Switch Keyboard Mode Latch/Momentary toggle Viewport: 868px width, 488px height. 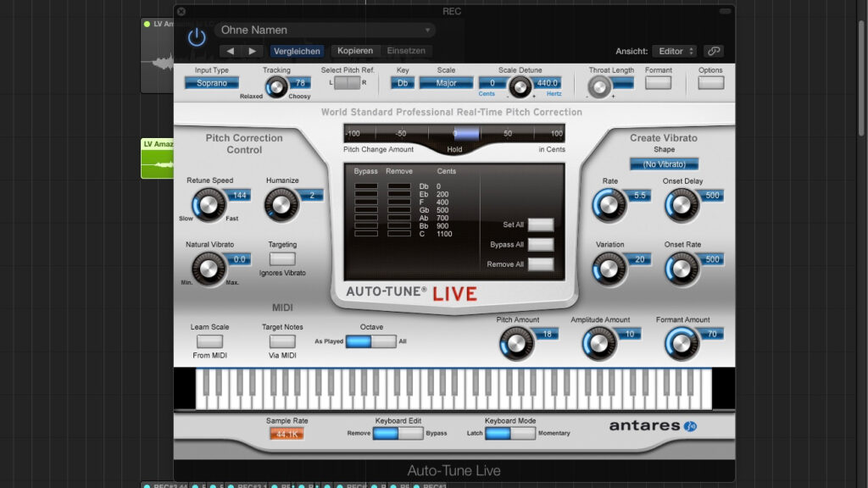[x=509, y=433]
